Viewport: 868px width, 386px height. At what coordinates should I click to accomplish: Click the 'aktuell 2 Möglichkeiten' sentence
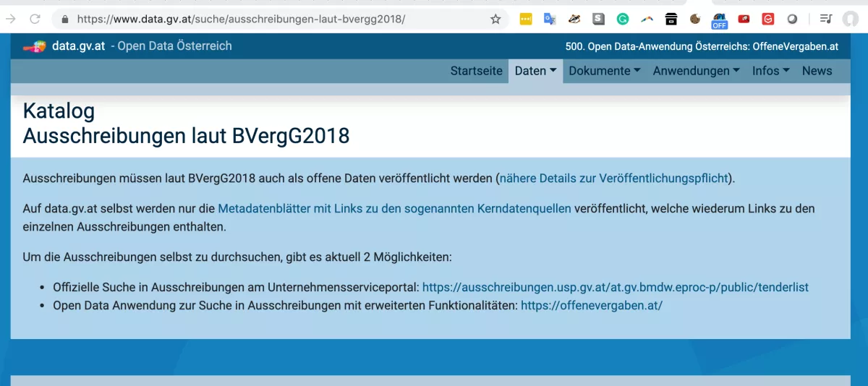[237, 257]
